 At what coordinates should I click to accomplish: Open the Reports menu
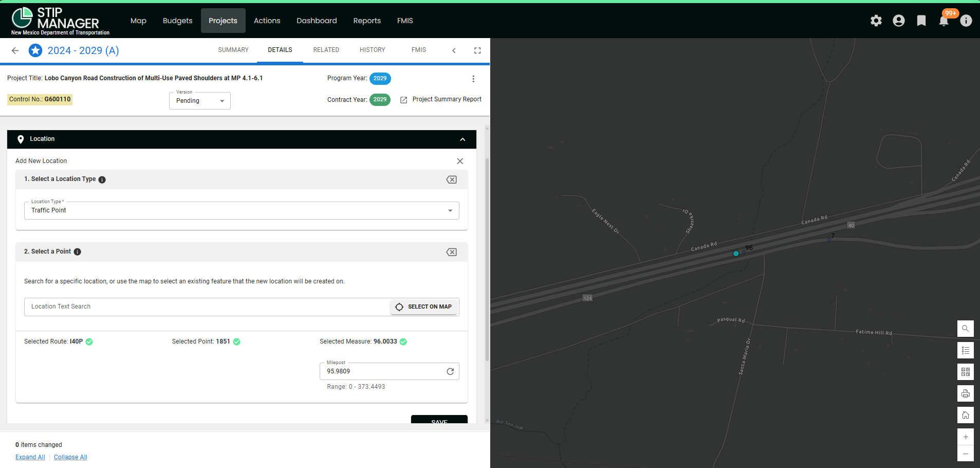(367, 21)
